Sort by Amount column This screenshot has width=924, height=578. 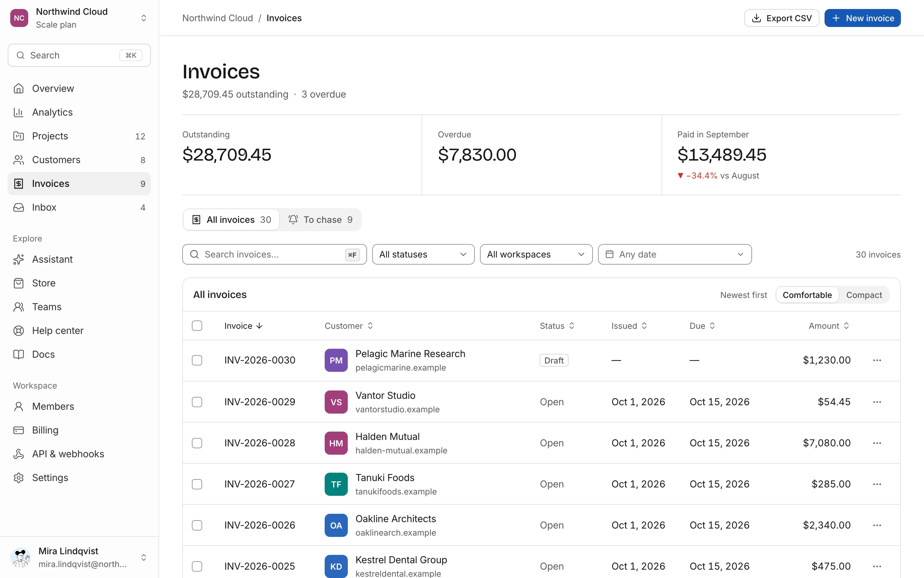[829, 326]
